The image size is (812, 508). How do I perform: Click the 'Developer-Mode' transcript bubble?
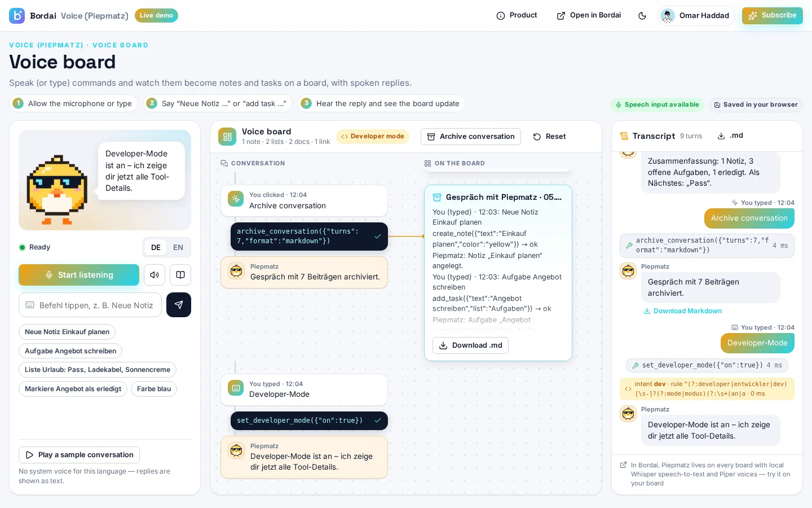click(x=757, y=343)
